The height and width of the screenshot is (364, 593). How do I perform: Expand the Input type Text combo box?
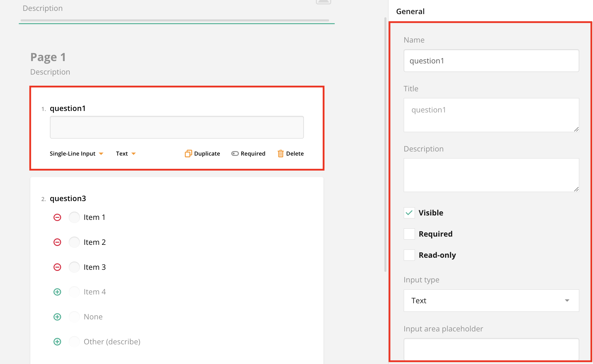click(x=491, y=301)
